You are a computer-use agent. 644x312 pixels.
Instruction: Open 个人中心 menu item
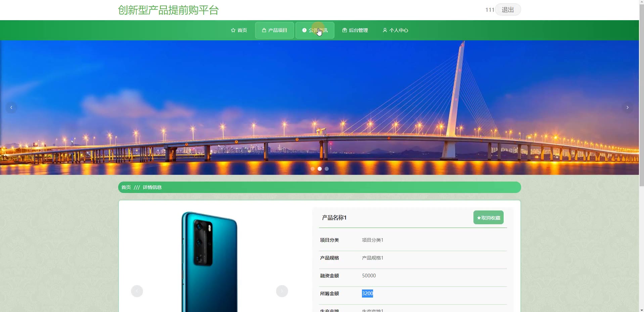[x=396, y=30]
